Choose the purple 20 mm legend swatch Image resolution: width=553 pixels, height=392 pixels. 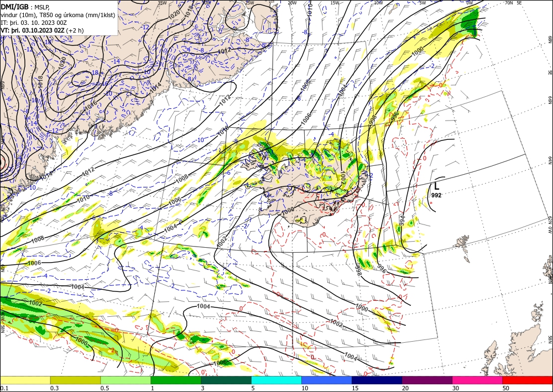pyautogui.click(x=427, y=380)
